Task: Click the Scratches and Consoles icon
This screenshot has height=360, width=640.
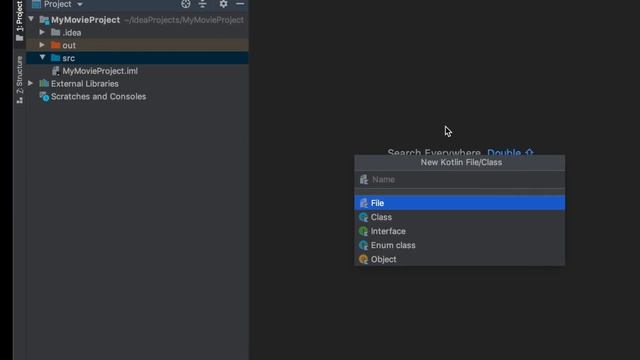Action: [x=44, y=97]
